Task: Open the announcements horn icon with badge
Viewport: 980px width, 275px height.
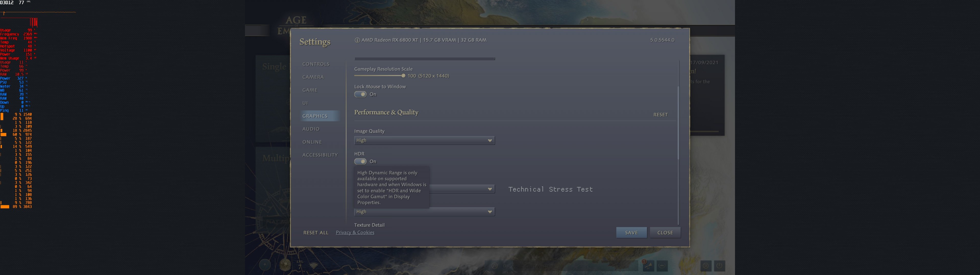Action: click(x=648, y=266)
